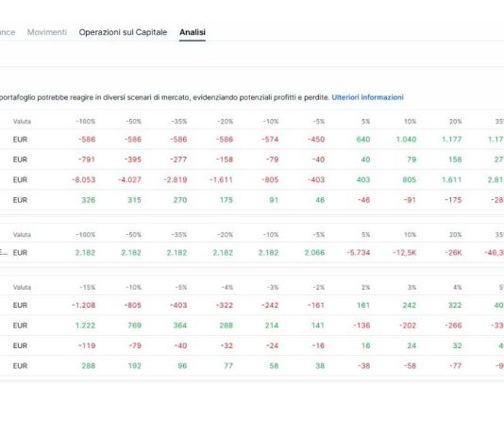Select the -791 loss value
The image size is (504, 436).
[x=87, y=159]
